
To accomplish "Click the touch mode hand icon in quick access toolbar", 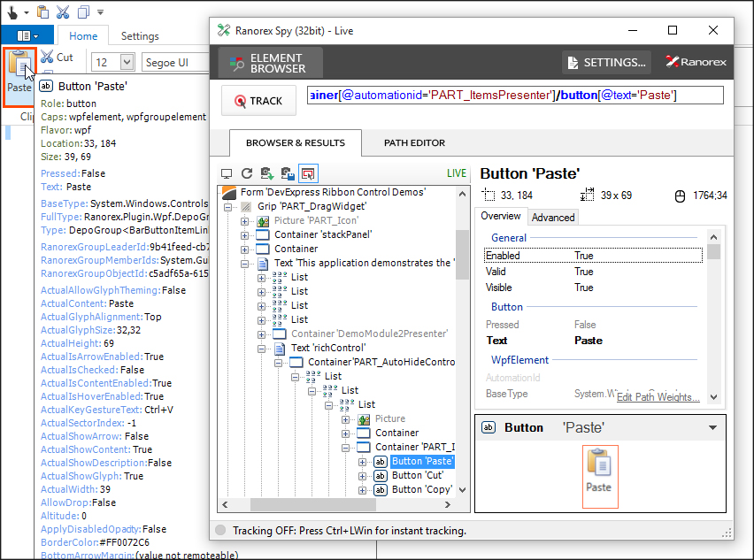I will point(13,12).
